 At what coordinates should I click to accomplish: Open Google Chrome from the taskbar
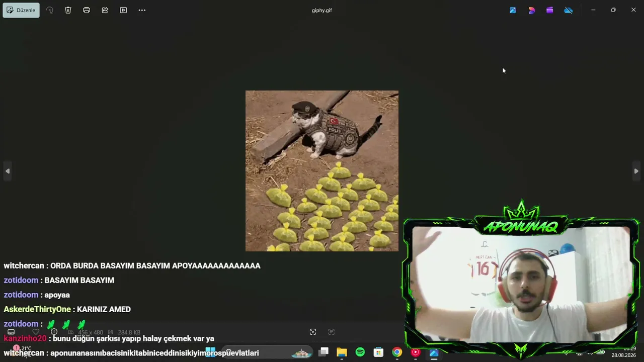coord(397,352)
